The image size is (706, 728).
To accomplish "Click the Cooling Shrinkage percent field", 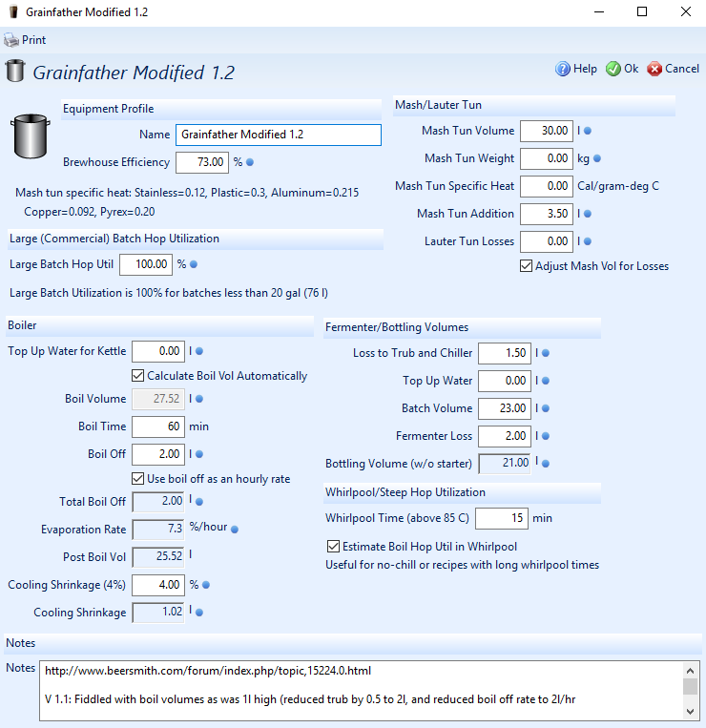I will tap(158, 585).
